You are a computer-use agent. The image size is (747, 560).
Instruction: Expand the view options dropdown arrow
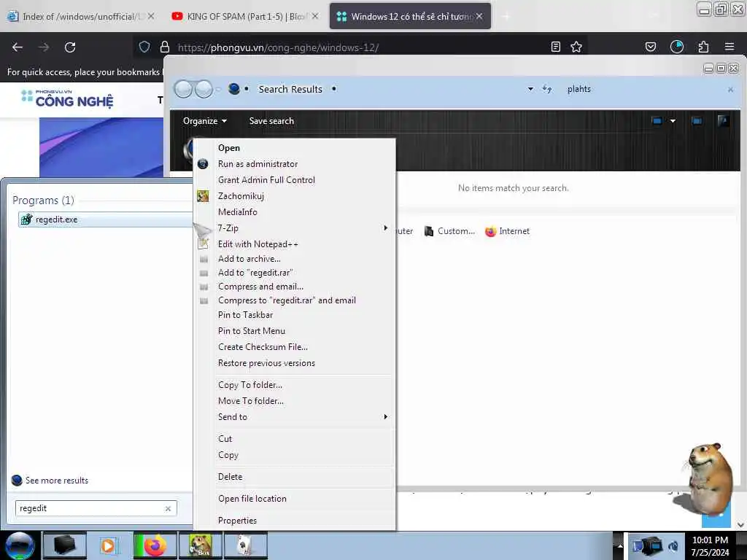pyautogui.click(x=673, y=121)
